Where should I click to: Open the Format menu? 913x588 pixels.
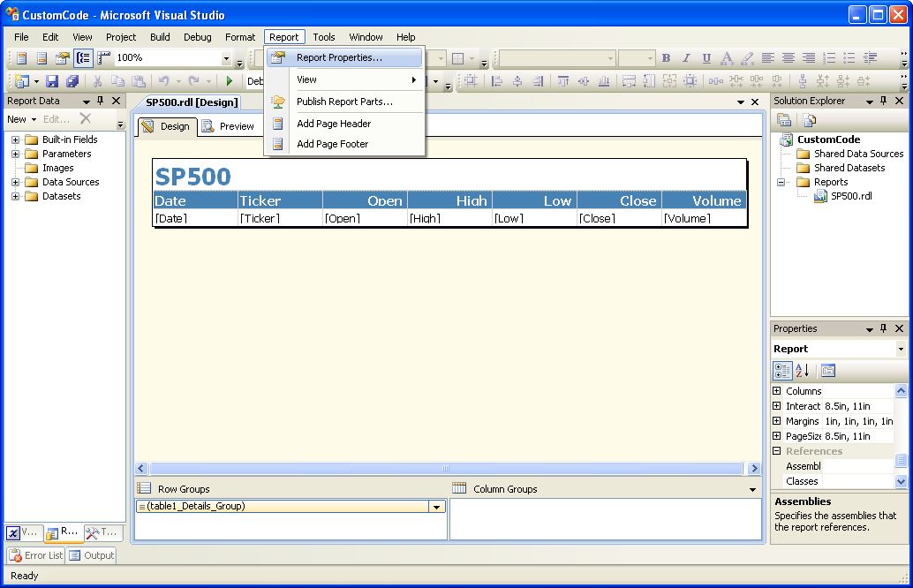point(240,37)
